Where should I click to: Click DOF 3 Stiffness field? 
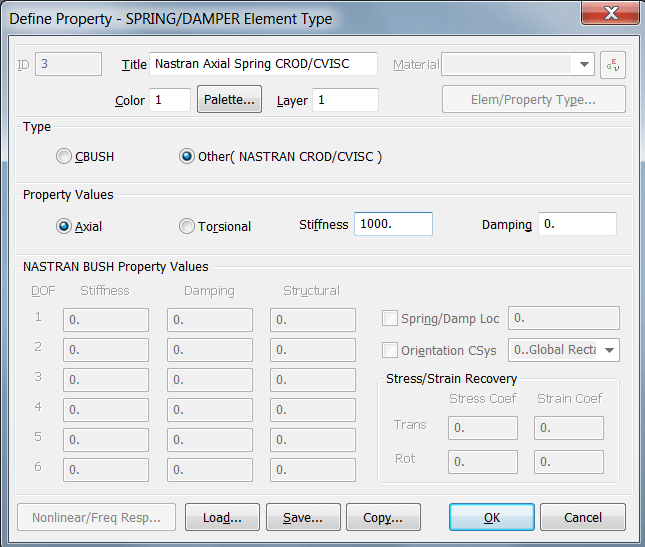click(106, 380)
